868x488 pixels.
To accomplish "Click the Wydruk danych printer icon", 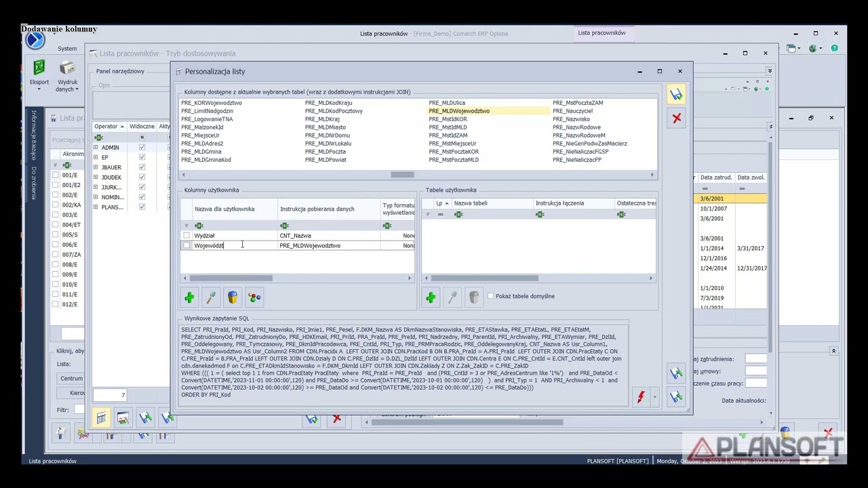I will (x=67, y=68).
